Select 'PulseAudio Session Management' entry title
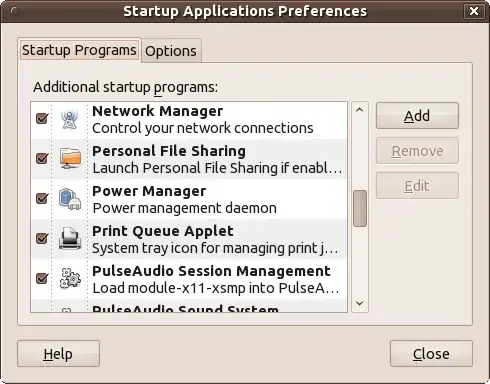Screen dimensions: 490x384 click(x=211, y=271)
